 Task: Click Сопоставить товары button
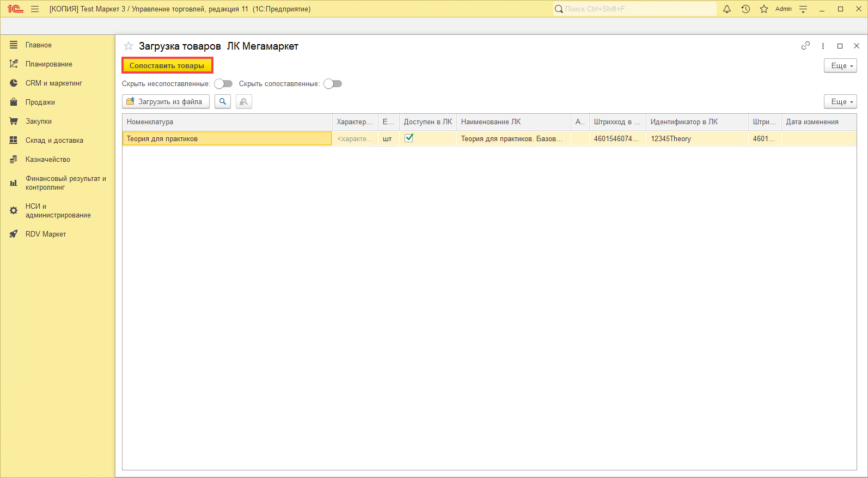[167, 65]
